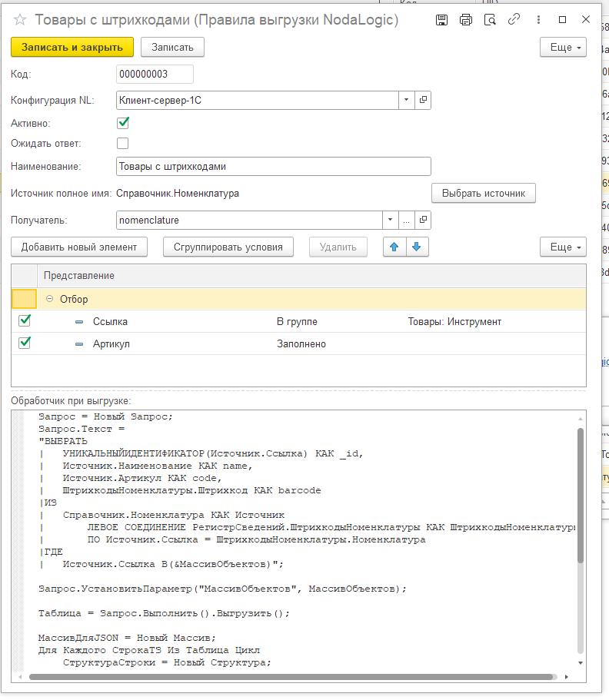The image size is (609, 700).
Task: Copy link using the chain icon
Action: tap(513, 20)
